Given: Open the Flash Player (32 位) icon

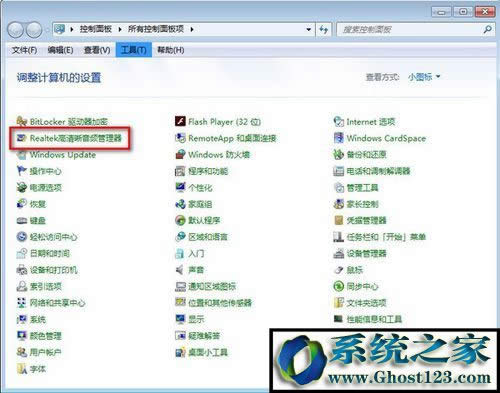Looking at the screenshot, I should tap(180, 121).
